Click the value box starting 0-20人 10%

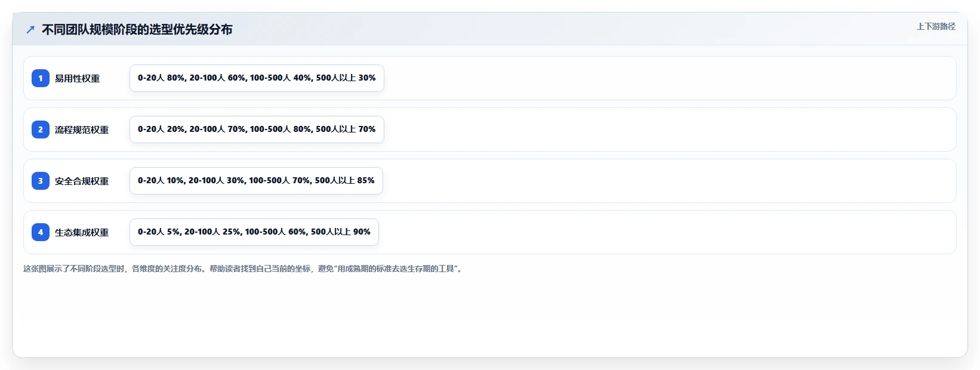click(x=256, y=181)
